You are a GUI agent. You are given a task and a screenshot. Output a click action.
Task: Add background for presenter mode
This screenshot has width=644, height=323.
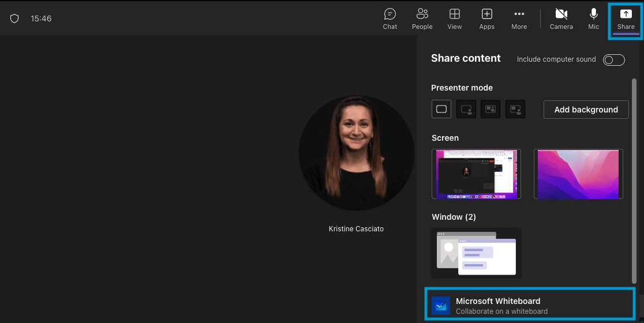pos(586,110)
